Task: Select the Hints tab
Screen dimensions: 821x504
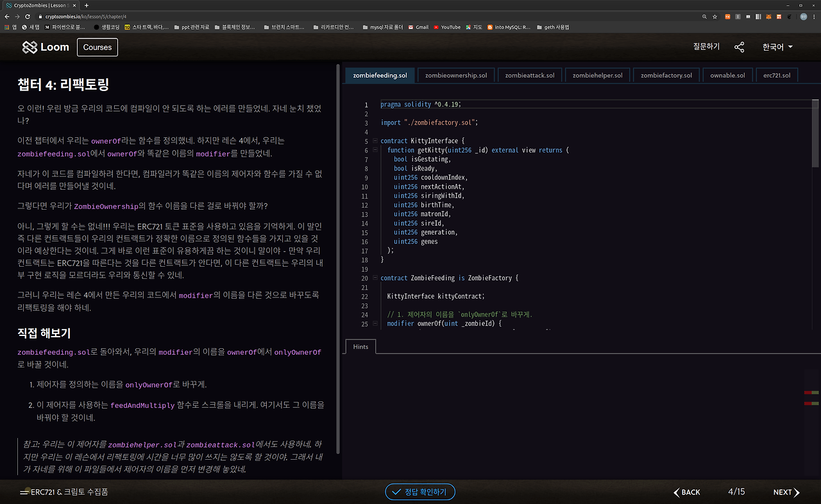Action: (x=360, y=346)
